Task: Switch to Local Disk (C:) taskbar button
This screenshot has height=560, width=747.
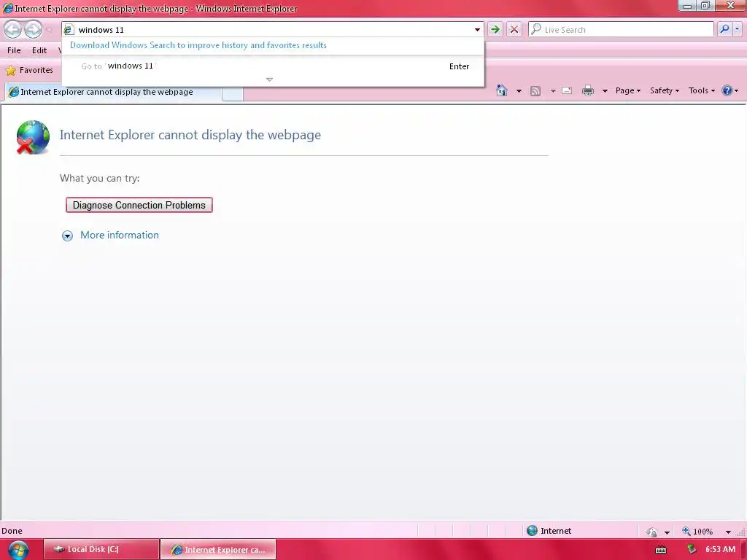Action: [x=101, y=550]
